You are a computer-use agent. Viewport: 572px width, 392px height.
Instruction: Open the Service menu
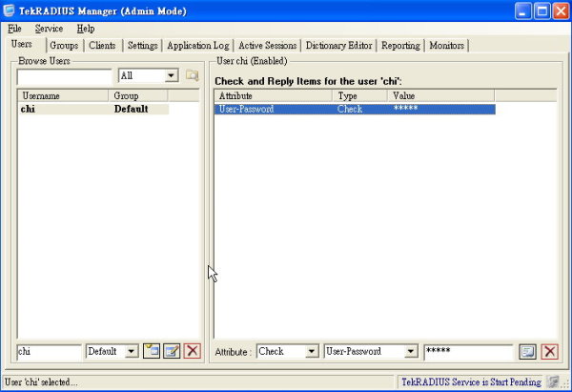click(x=49, y=29)
